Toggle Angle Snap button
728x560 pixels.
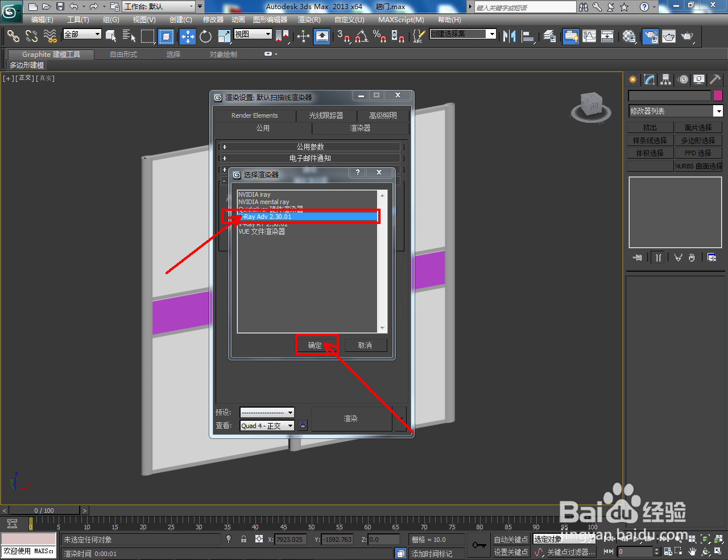coord(362,36)
